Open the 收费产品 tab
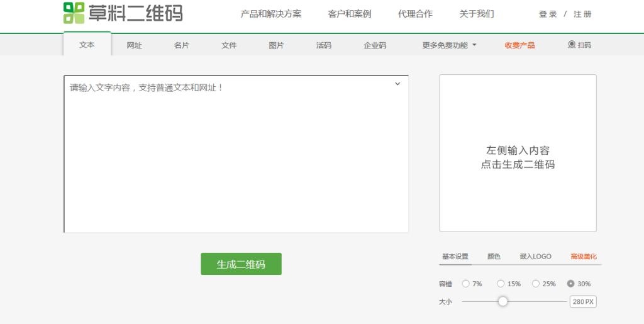 pos(519,45)
